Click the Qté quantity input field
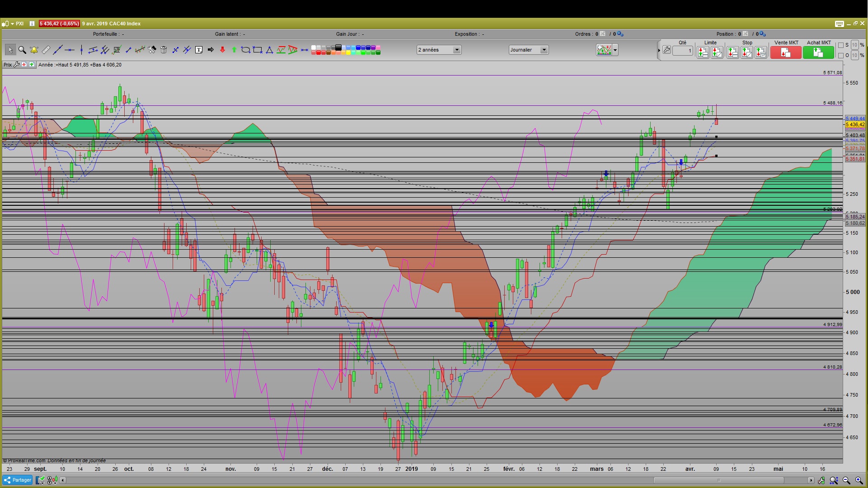868x488 pixels. [683, 51]
